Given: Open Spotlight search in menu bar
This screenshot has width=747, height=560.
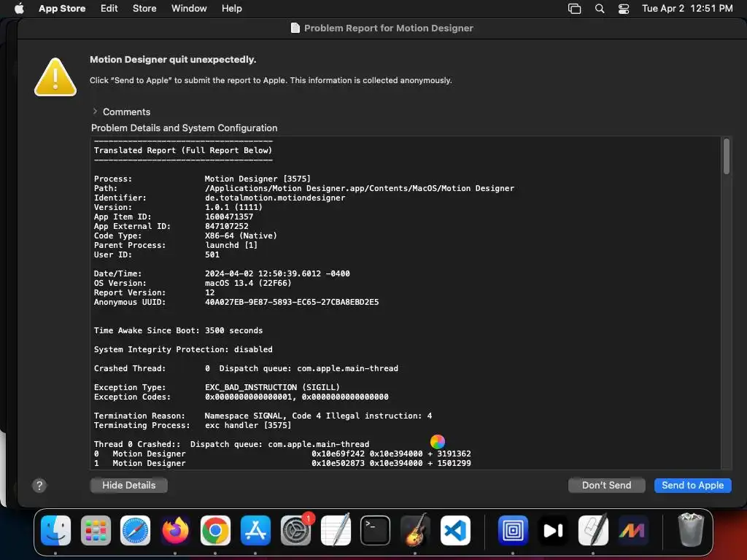Looking at the screenshot, I should (x=600, y=9).
